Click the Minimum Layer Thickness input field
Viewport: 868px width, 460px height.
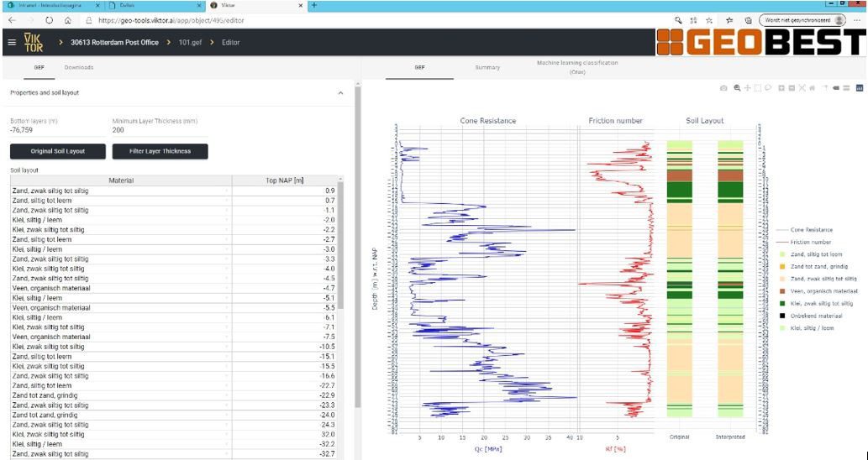[x=160, y=131]
